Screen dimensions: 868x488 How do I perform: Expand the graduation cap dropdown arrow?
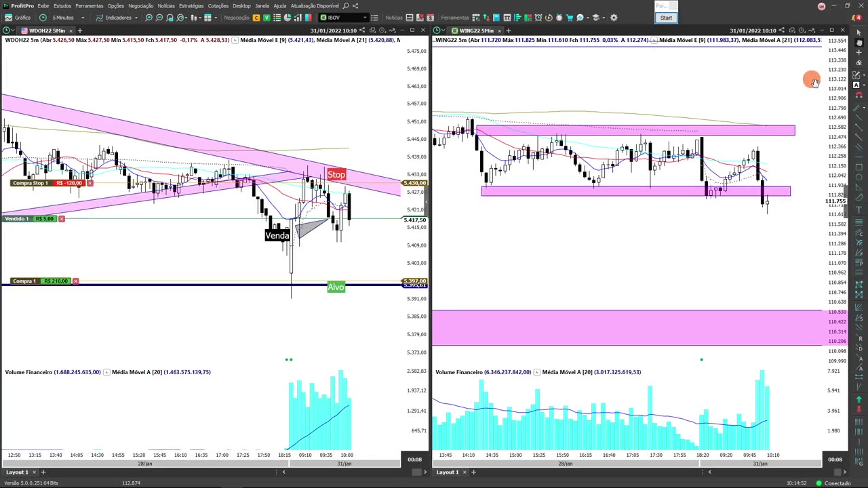pos(604,18)
